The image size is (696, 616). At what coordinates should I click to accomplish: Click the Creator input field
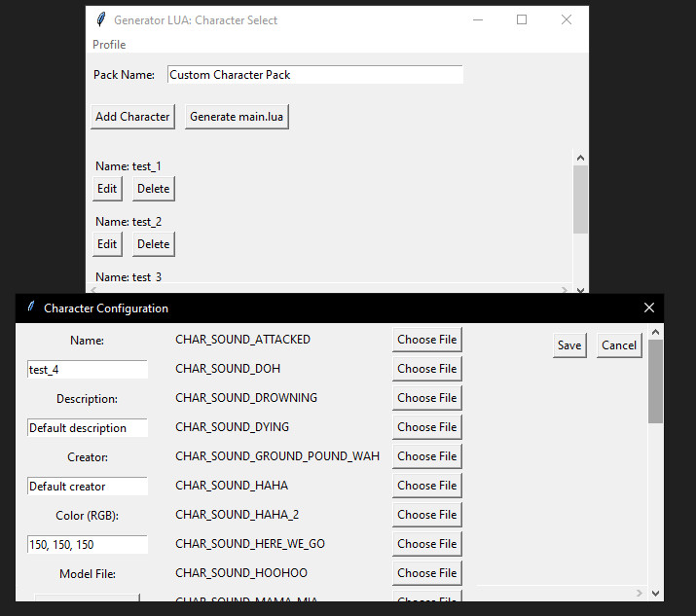point(87,487)
